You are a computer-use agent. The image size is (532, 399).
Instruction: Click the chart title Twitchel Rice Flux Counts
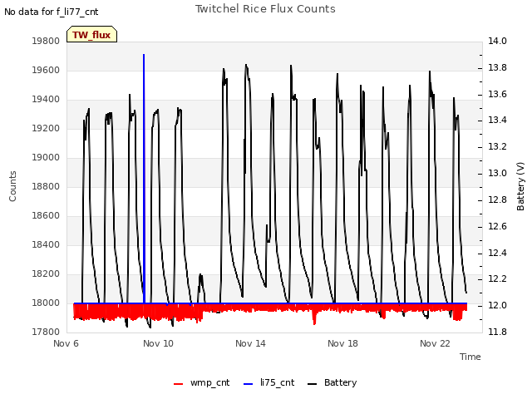[265, 9]
